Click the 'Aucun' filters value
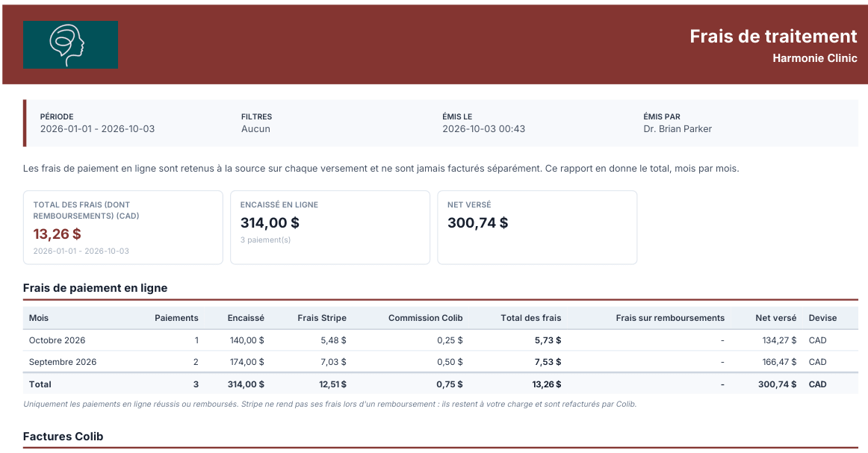The height and width of the screenshot is (453, 868). (255, 129)
